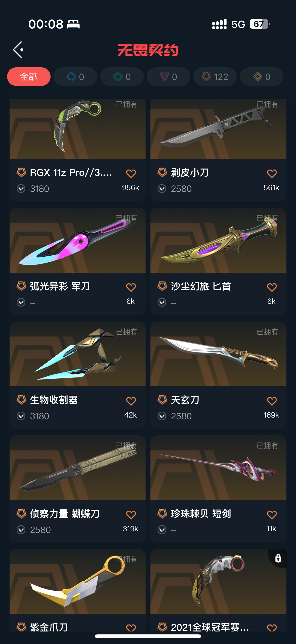Filter by yellow diamond tier
Screen dimensions: 296x644
(x=262, y=76)
